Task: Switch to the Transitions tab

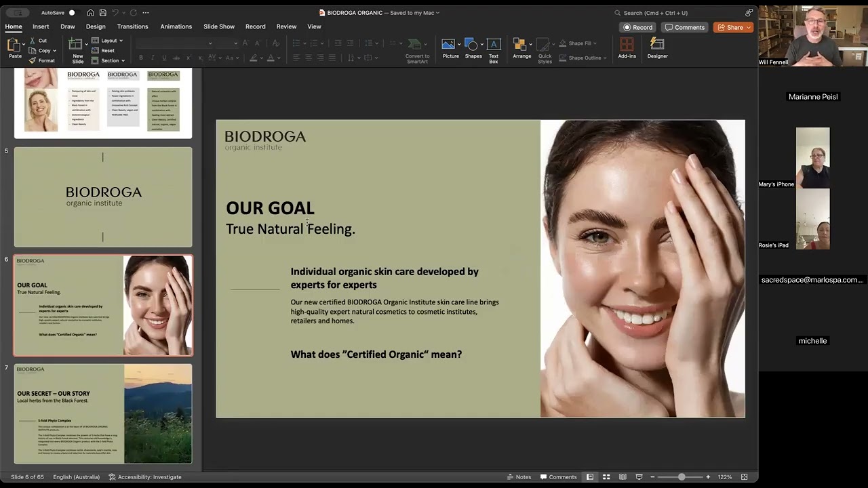Action: click(132, 26)
